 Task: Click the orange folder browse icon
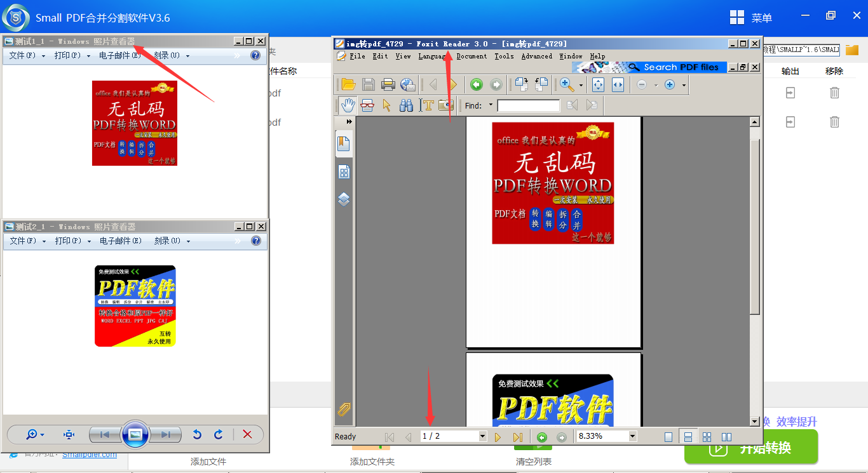[x=852, y=50]
